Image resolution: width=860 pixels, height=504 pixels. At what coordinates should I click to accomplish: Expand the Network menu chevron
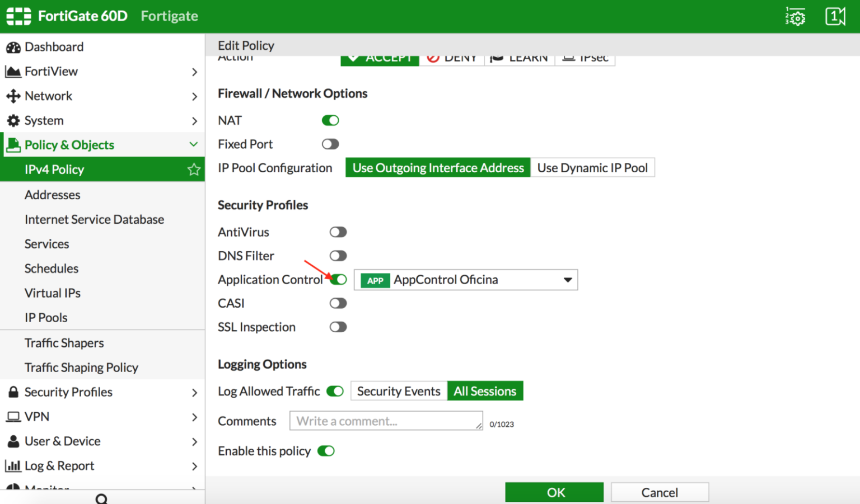(x=195, y=96)
